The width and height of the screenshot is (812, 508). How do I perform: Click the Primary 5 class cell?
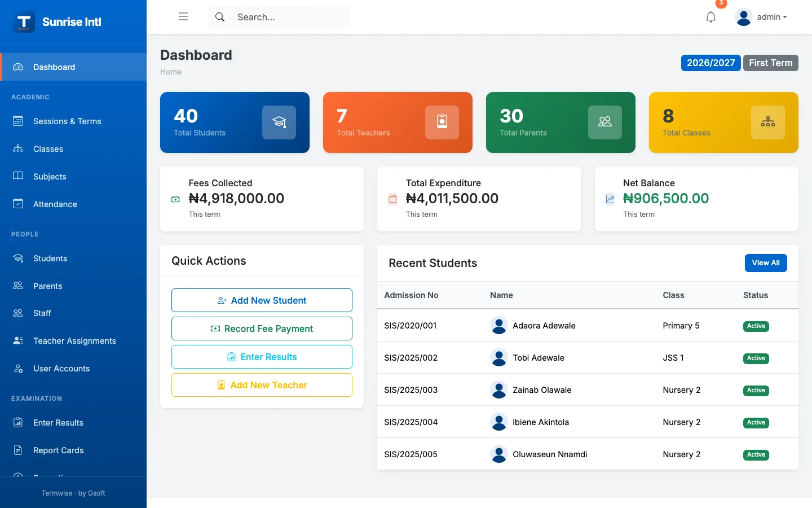tap(681, 326)
